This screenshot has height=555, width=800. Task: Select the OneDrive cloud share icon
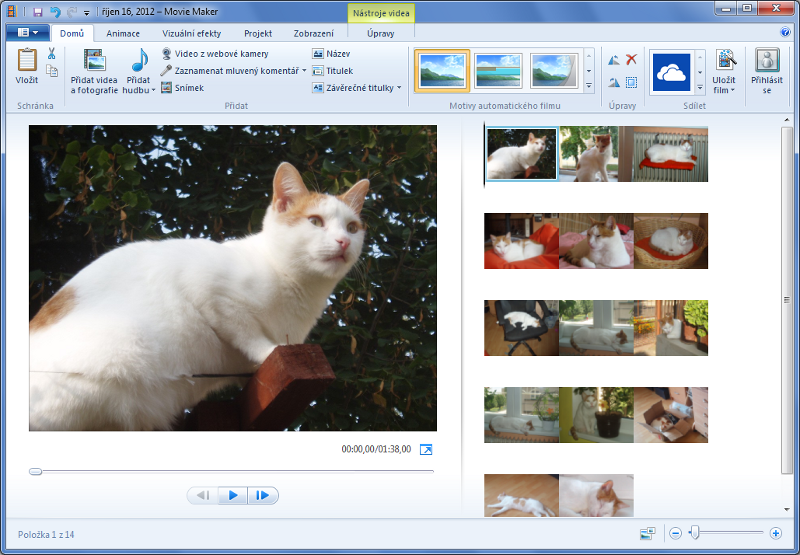pos(671,71)
